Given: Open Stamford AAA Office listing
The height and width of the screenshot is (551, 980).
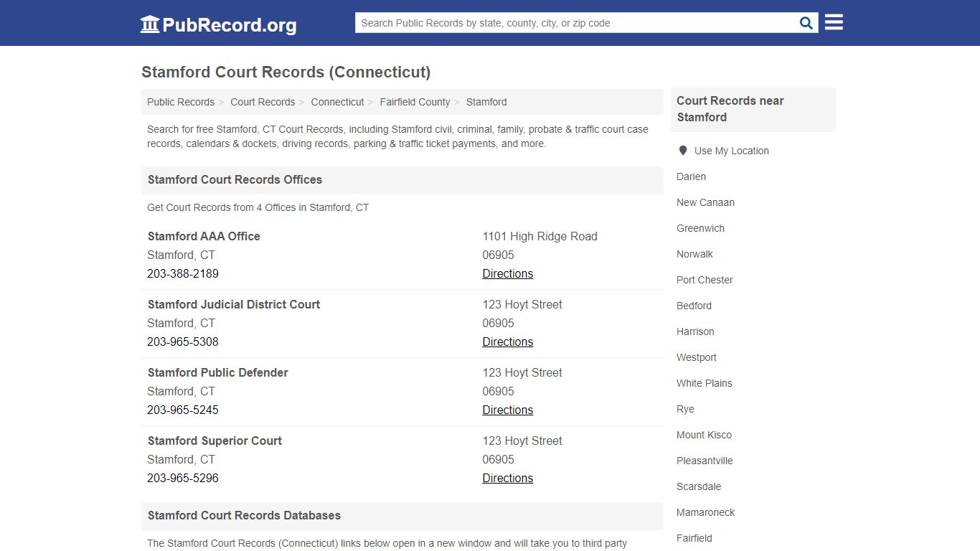Looking at the screenshot, I should pyautogui.click(x=204, y=236).
